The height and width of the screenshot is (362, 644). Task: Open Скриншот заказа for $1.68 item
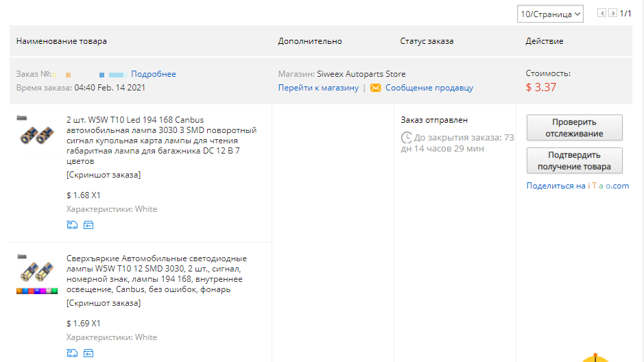point(104,175)
